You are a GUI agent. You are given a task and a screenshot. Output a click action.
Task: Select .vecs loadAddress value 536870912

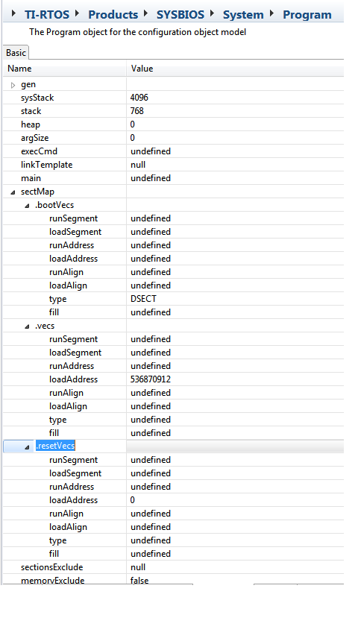151,379
